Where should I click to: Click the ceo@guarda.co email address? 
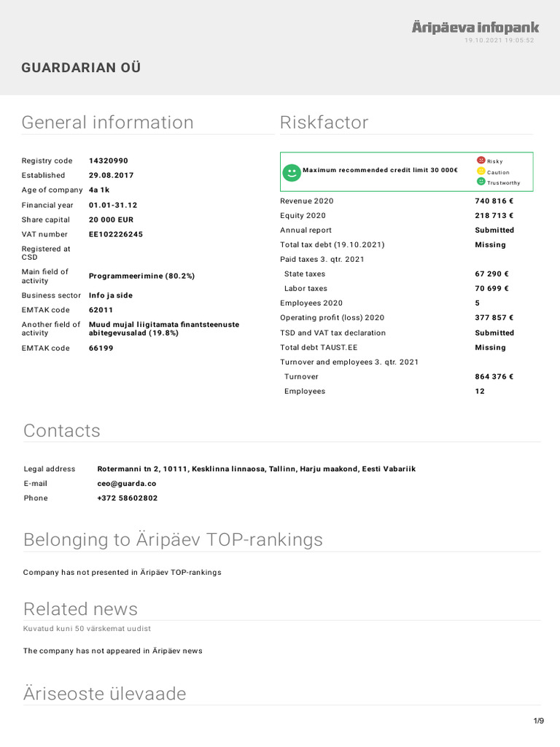pos(127,483)
